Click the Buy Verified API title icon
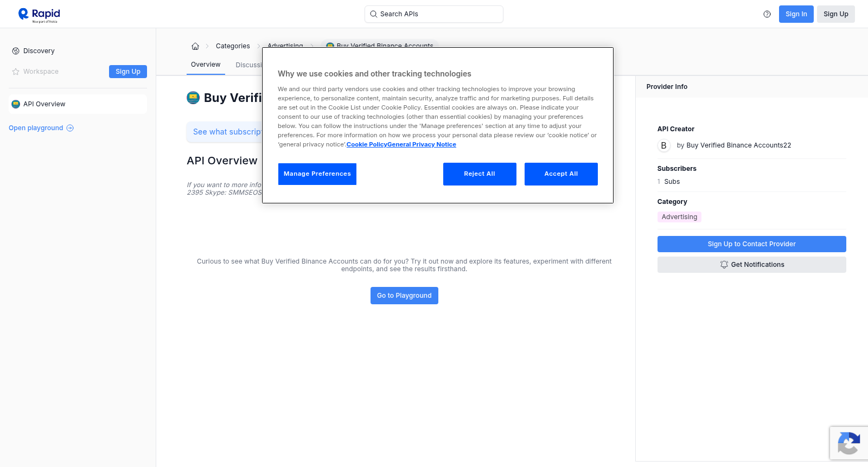868x467 pixels. tap(193, 98)
